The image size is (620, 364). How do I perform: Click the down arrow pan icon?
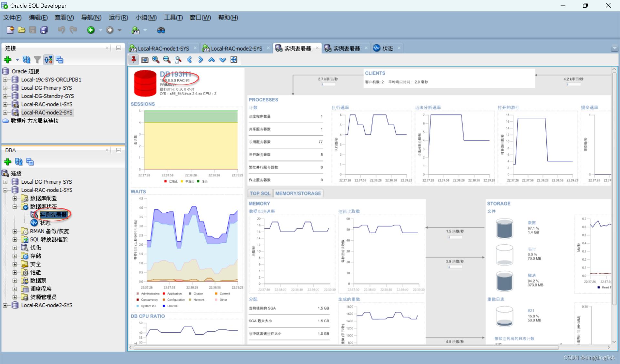pyautogui.click(x=222, y=59)
